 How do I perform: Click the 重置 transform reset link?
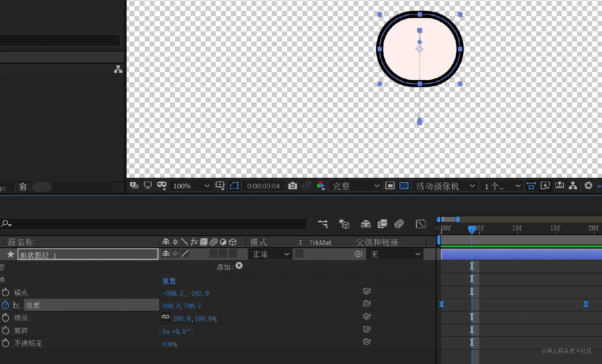[x=169, y=281]
